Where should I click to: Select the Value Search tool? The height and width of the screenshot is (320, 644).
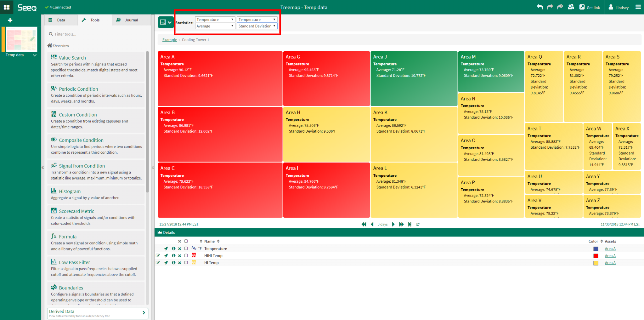point(72,58)
